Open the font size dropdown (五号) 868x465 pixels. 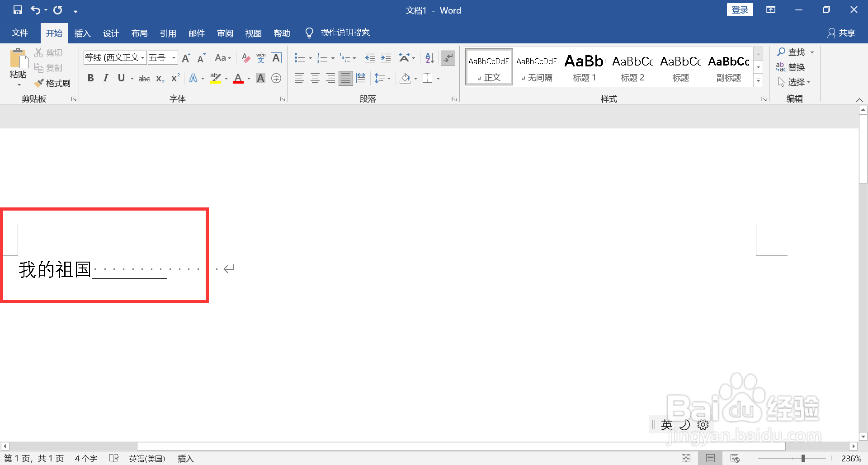tap(174, 58)
